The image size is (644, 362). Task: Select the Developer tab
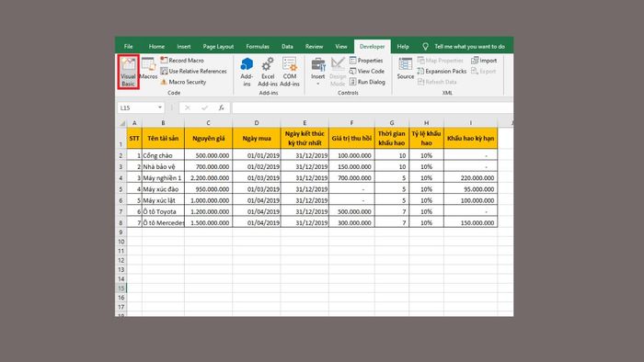pos(372,46)
